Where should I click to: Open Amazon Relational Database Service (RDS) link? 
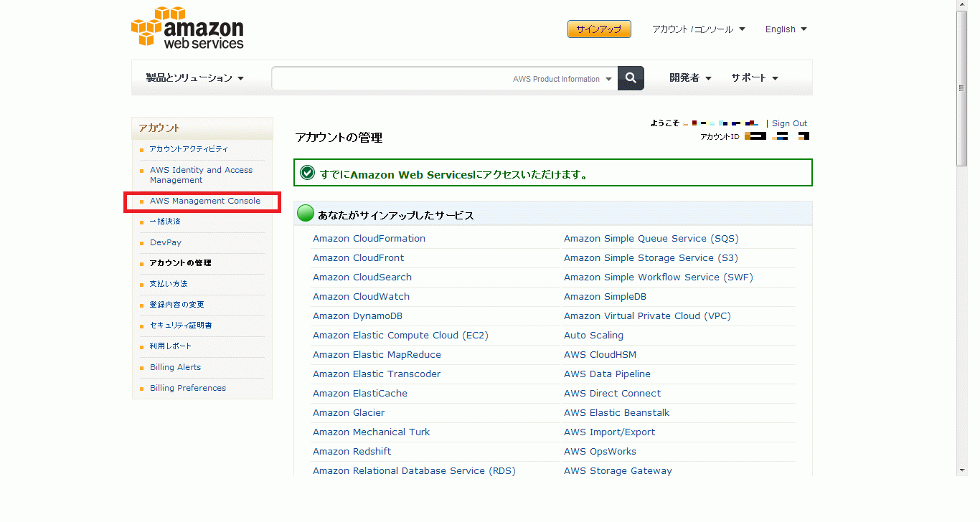pos(414,471)
